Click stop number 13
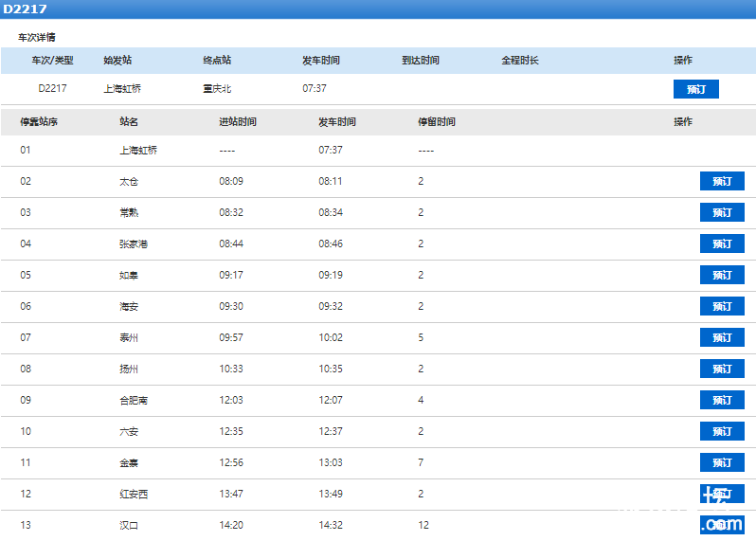 26,525
